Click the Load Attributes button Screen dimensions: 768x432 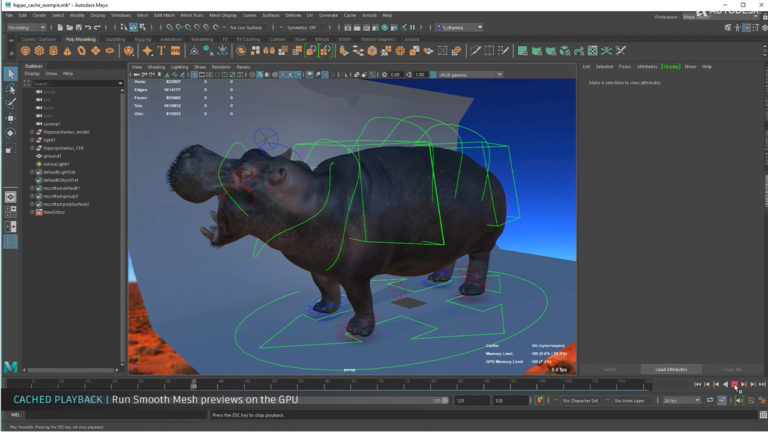click(x=672, y=369)
